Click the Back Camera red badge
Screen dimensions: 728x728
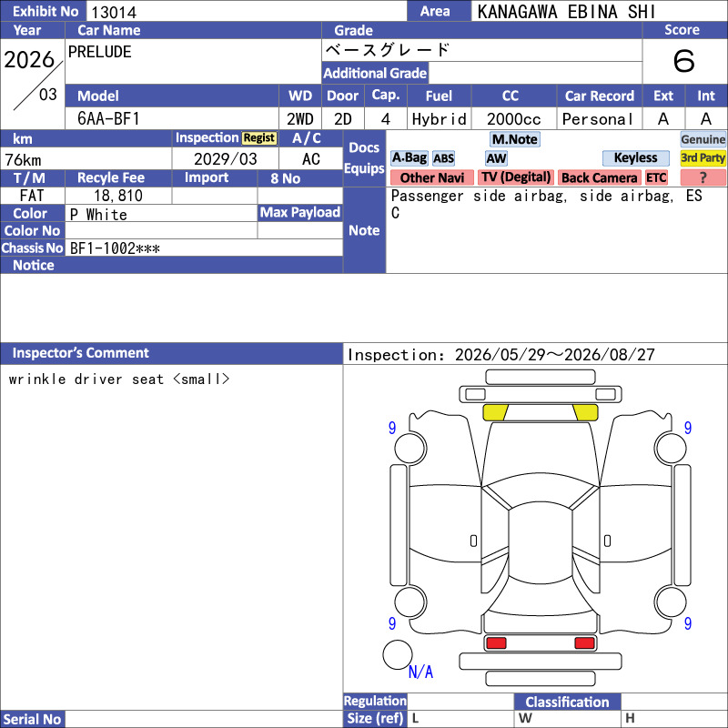(x=599, y=177)
